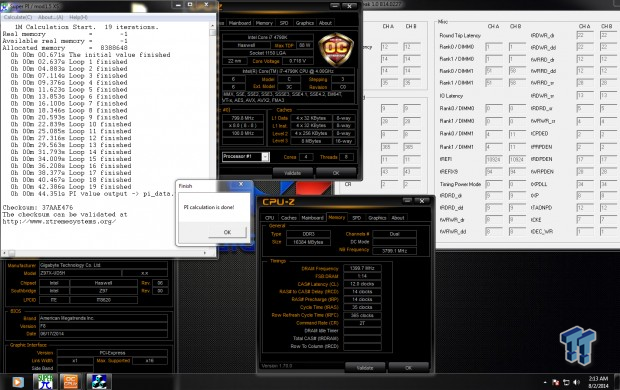
Task: Click the DRAM Frequency value 1399.7 MHz
Action: (362, 268)
